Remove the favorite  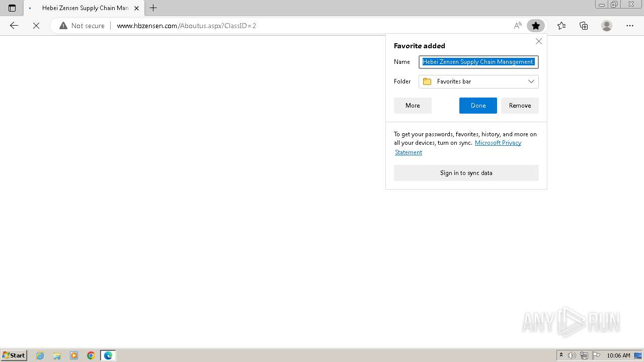[520, 106]
